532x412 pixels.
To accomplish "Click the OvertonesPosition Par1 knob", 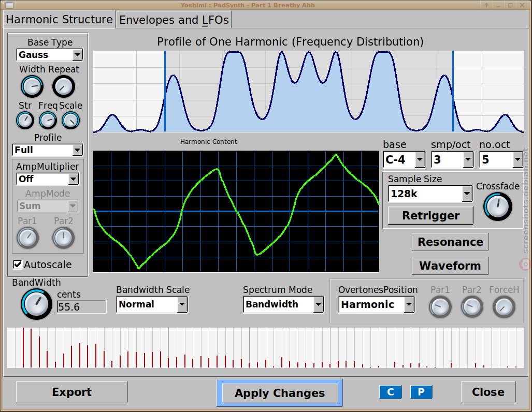I will click(440, 307).
